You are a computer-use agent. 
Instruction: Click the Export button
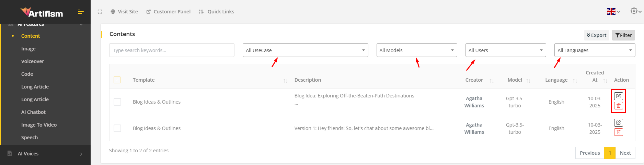596,35
